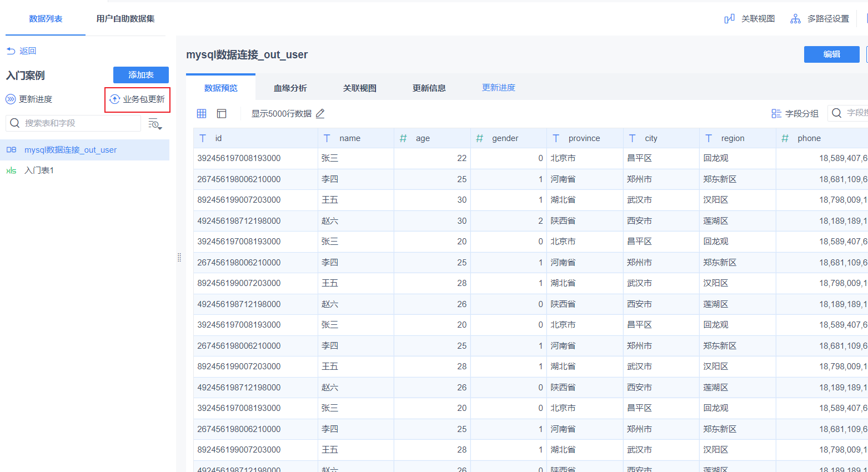Screen dimensions: 868x472
Task: Switch to card layout view icon
Action: tap(222, 113)
